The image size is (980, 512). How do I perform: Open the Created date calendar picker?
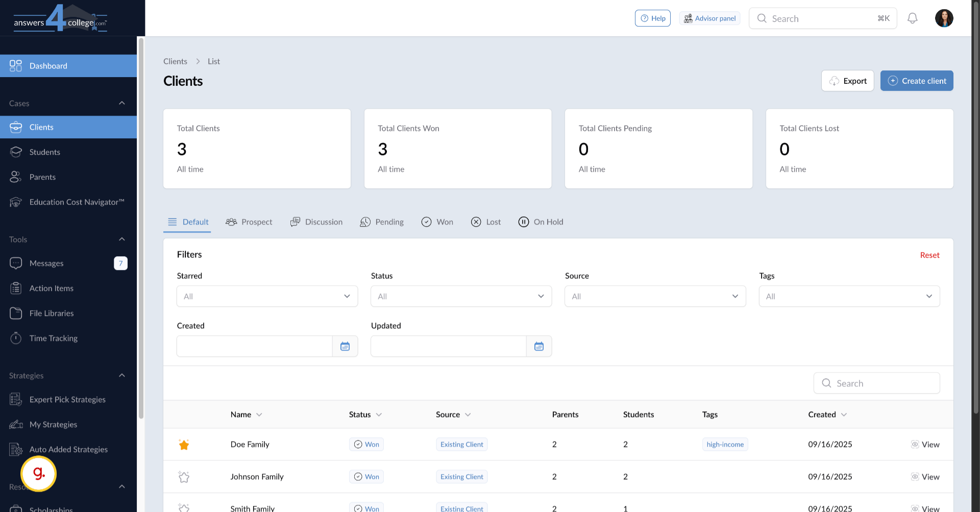pos(345,347)
